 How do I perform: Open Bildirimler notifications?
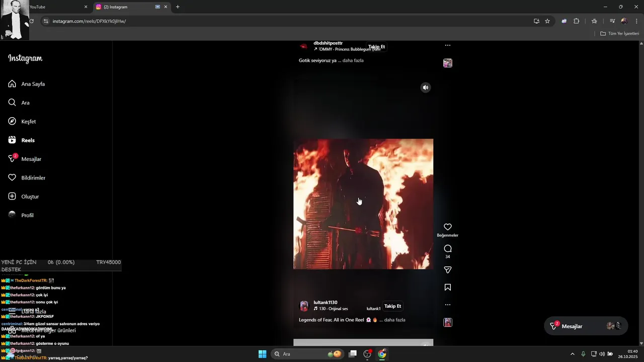[x=27, y=178]
